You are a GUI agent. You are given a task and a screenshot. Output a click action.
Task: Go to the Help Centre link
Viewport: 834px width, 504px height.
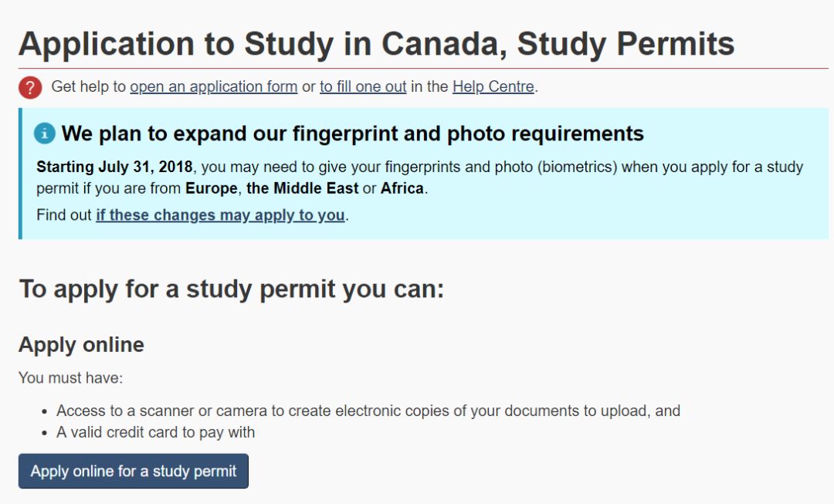pos(493,87)
